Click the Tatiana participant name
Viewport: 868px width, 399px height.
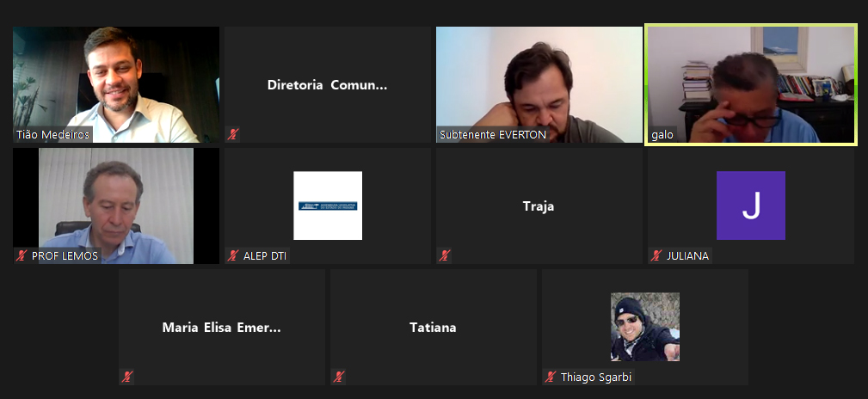[433, 328]
